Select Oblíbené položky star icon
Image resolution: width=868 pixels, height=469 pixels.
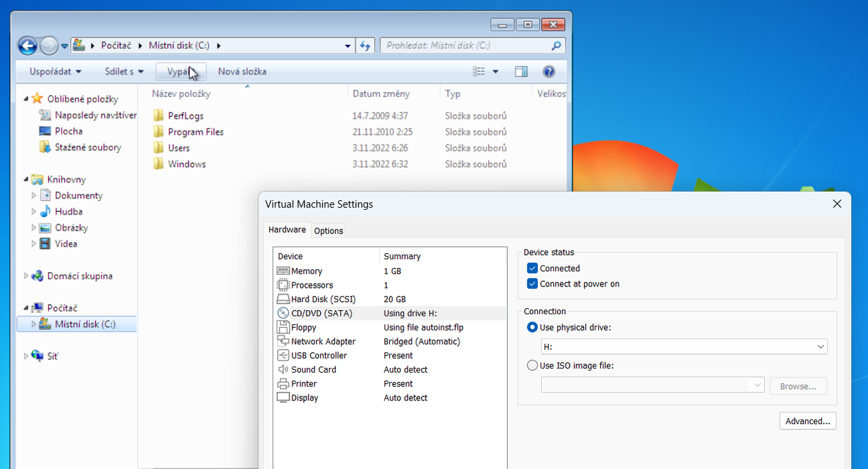click(x=37, y=98)
